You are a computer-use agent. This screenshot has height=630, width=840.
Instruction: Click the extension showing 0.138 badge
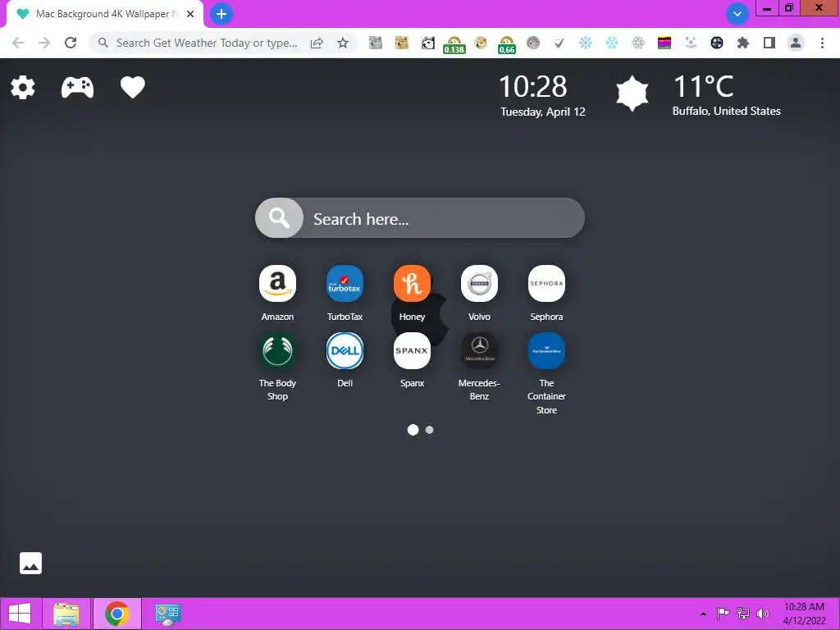click(x=454, y=44)
